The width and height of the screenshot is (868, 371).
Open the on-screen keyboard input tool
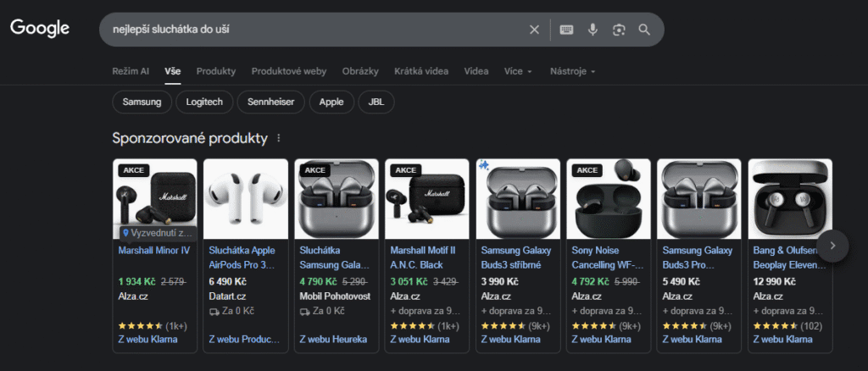(x=566, y=30)
